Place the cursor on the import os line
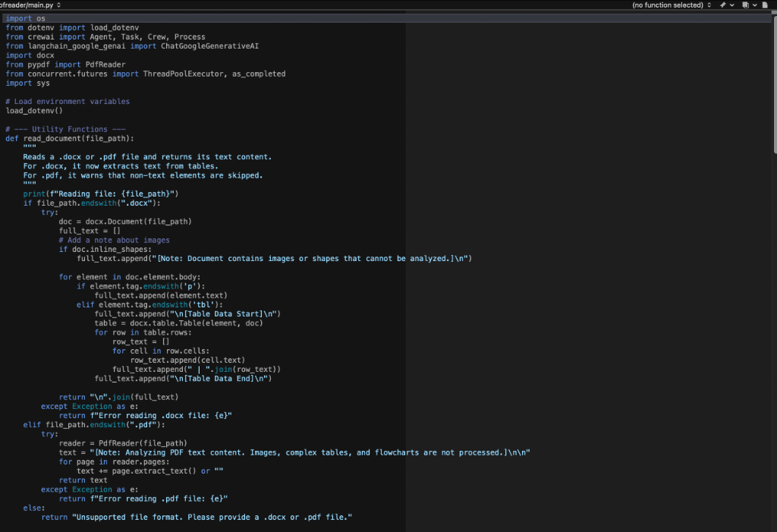This screenshot has width=777, height=532. 23,17
